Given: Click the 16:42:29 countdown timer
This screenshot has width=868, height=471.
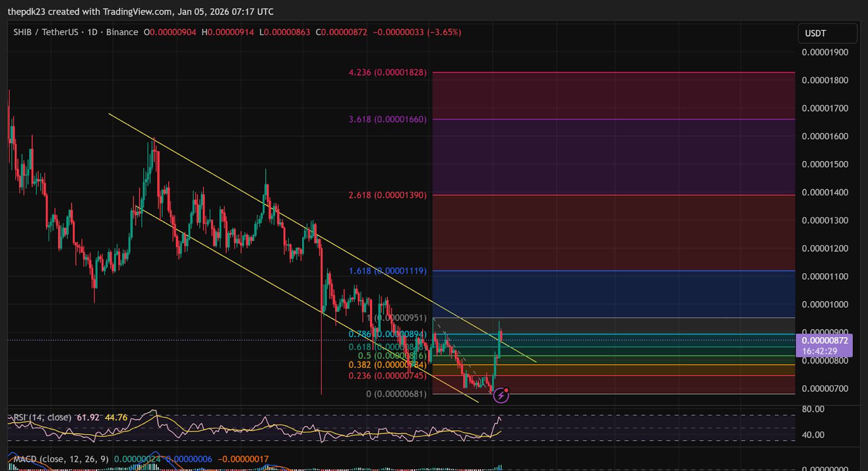Looking at the screenshot, I should click(820, 351).
